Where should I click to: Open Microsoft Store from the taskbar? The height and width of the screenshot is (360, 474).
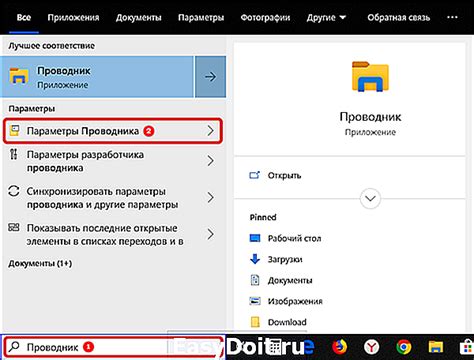pyautogui.click(x=467, y=347)
